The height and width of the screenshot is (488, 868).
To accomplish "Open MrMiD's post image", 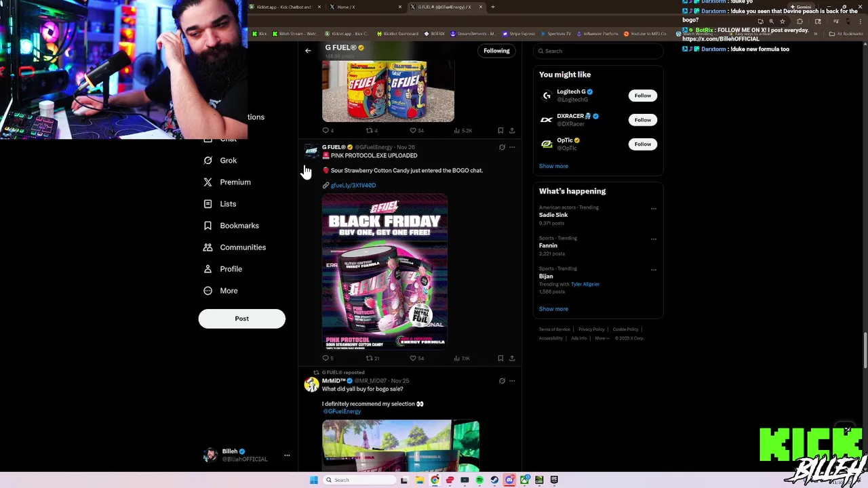I will [401, 445].
